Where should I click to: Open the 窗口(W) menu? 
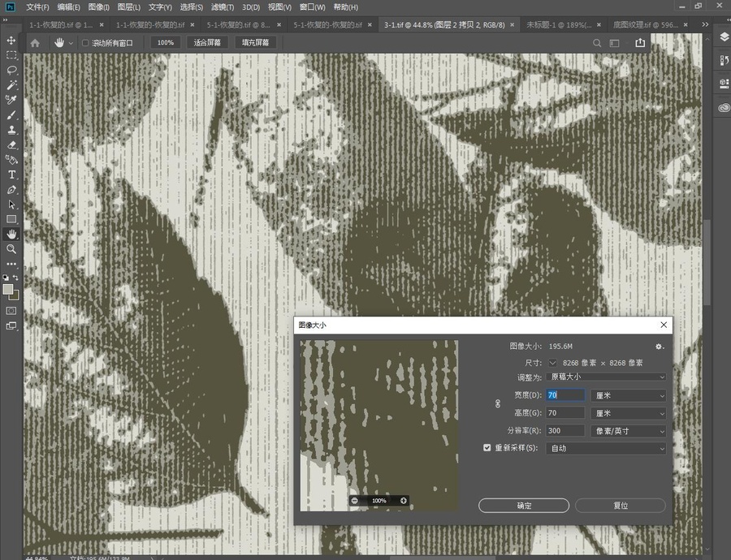click(x=313, y=7)
